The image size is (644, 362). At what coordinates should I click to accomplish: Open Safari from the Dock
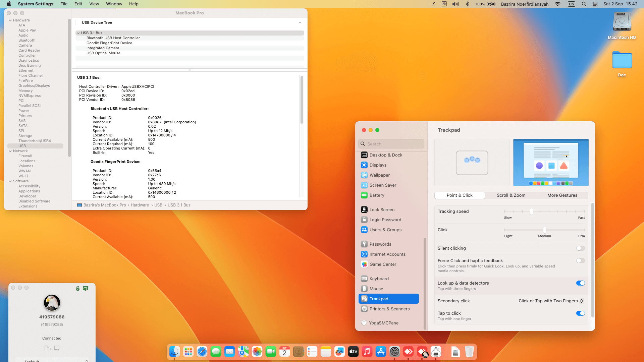[202, 351]
